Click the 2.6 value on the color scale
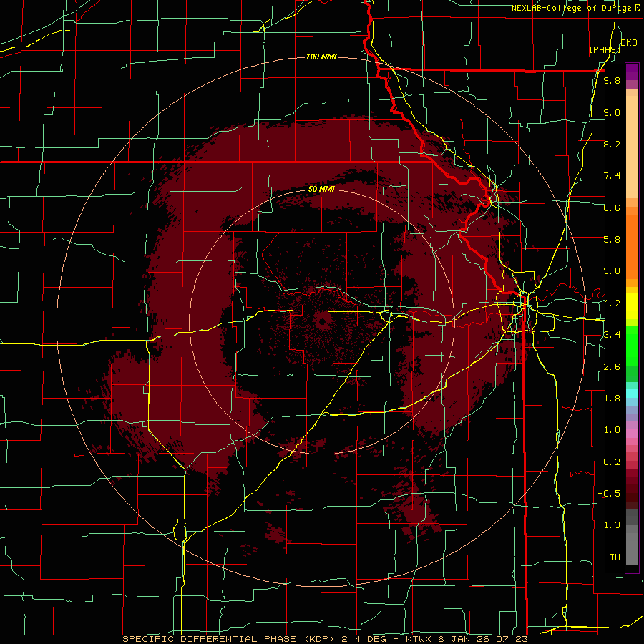The image size is (644, 644). click(612, 367)
